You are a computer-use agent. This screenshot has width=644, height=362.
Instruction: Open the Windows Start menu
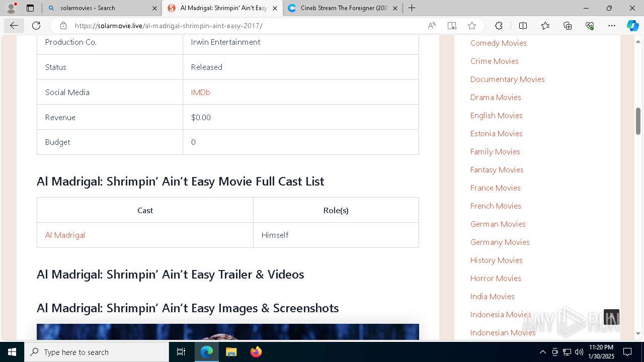tap(12, 352)
